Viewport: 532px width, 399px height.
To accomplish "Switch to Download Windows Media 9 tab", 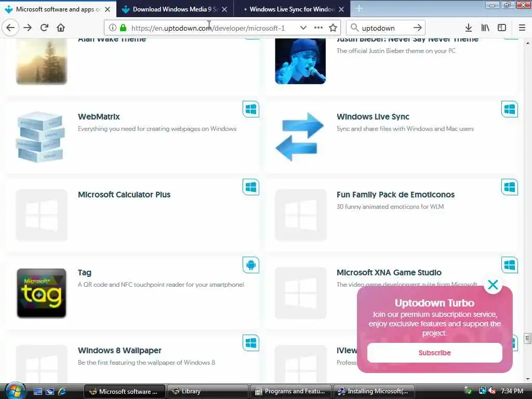I will 175,9.
